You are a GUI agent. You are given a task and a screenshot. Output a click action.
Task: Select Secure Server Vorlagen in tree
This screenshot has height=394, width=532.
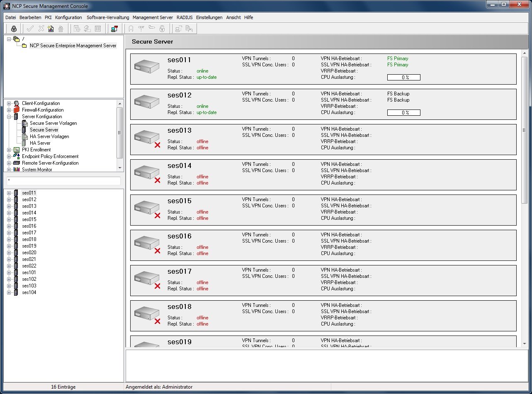click(53, 123)
